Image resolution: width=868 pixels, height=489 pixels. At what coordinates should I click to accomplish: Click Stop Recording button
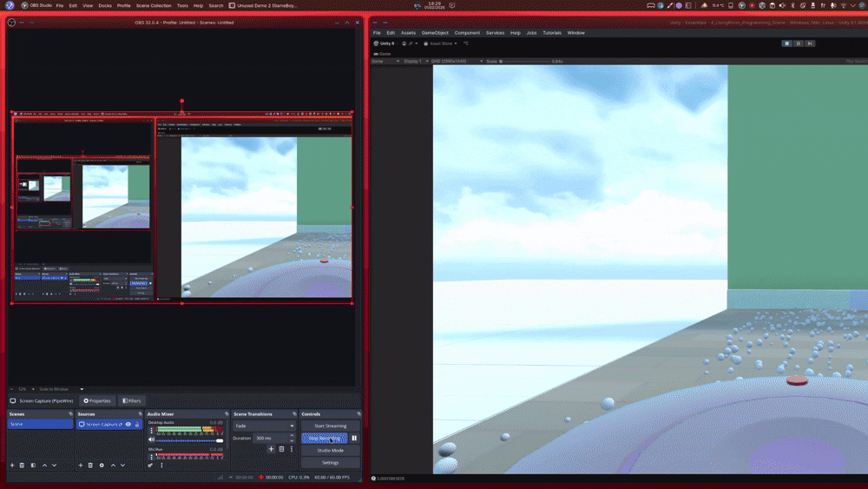(325, 438)
